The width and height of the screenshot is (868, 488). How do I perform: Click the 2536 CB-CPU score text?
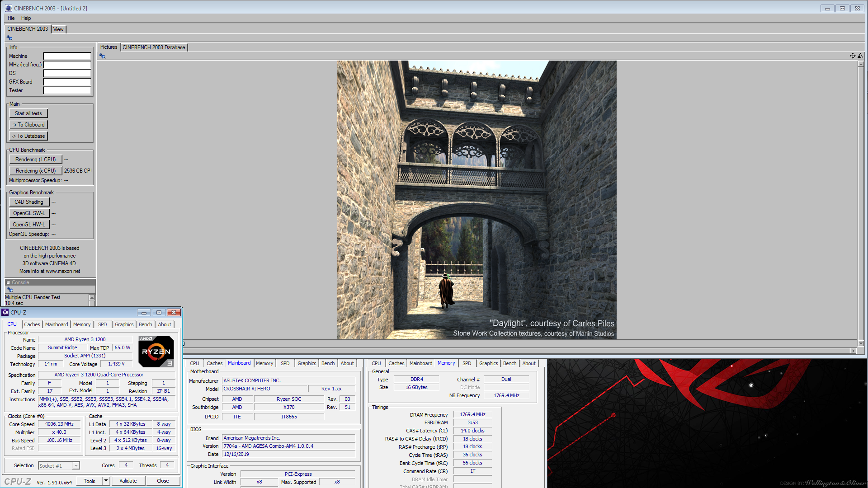click(x=77, y=171)
